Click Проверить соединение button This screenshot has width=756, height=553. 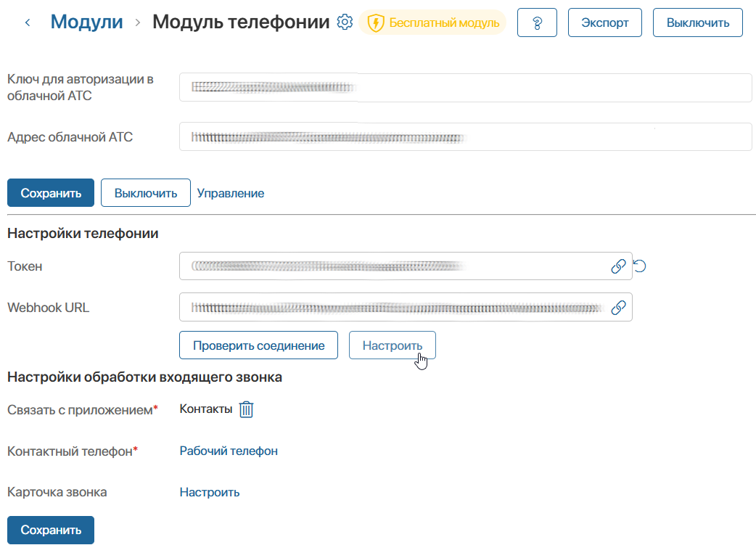point(258,345)
